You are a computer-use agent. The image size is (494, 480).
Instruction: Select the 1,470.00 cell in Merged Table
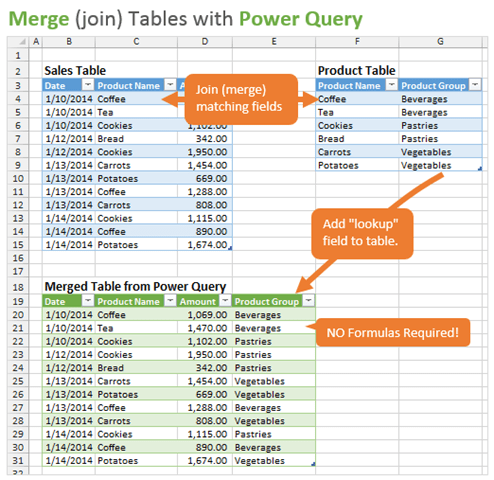point(205,328)
